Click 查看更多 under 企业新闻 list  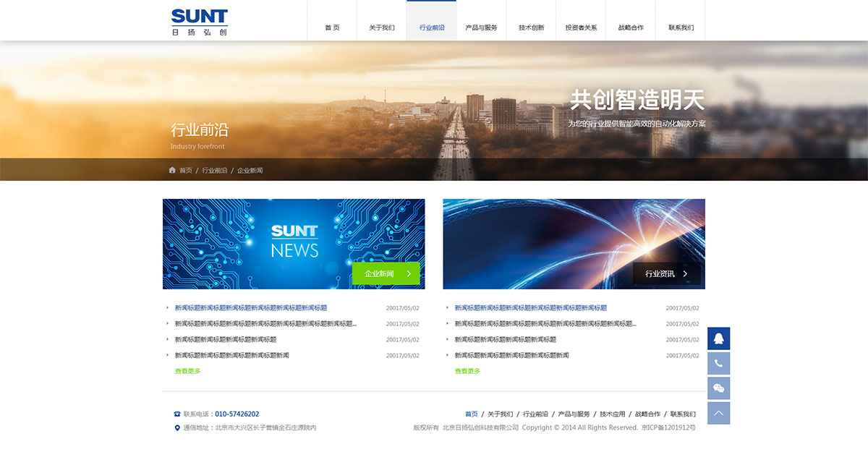coord(187,371)
